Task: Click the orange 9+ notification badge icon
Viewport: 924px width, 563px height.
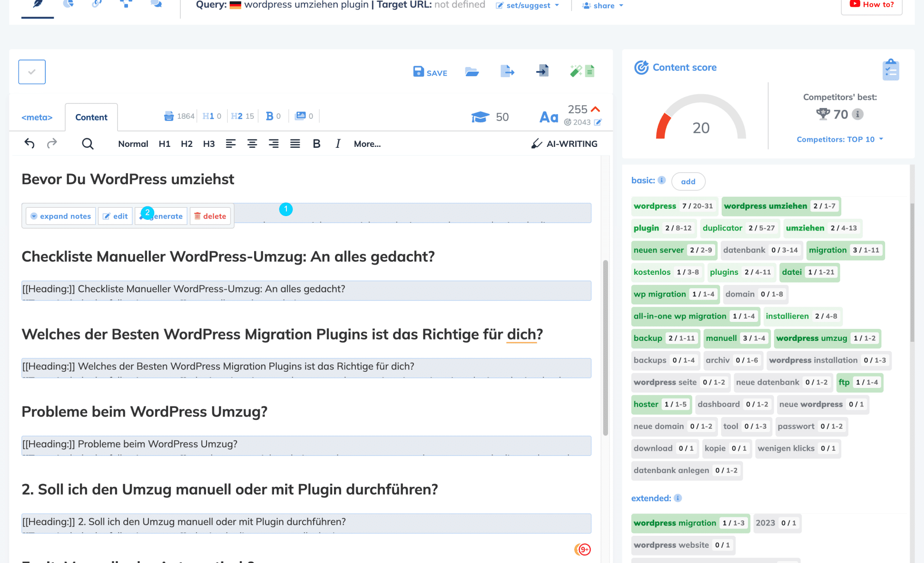Action: (x=583, y=549)
